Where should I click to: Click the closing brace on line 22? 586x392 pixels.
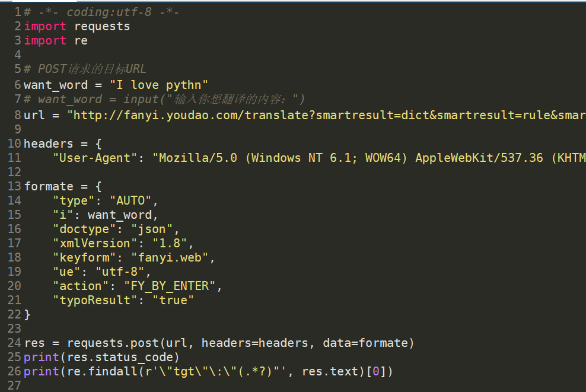(x=27, y=314)
